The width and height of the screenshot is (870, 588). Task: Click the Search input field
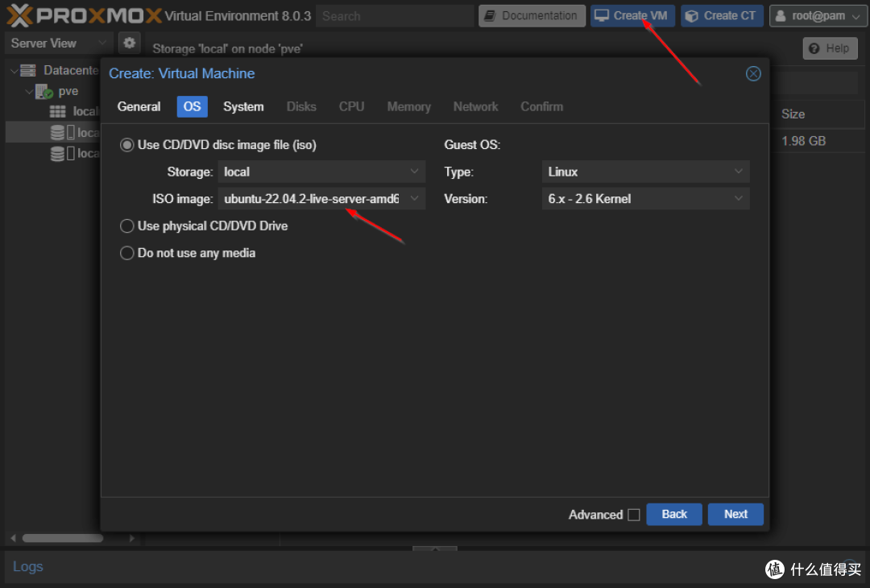tap(395, 16)
